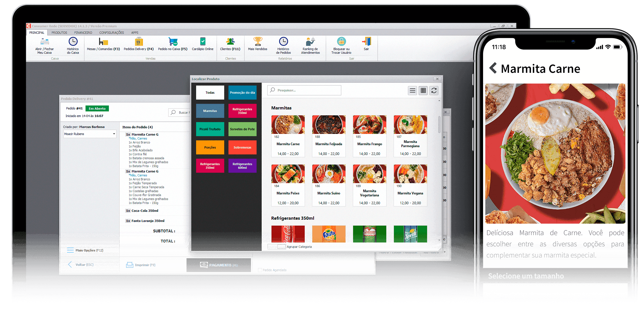Open Abrir / Fechar Meu Caixa

tap(44, 46)
